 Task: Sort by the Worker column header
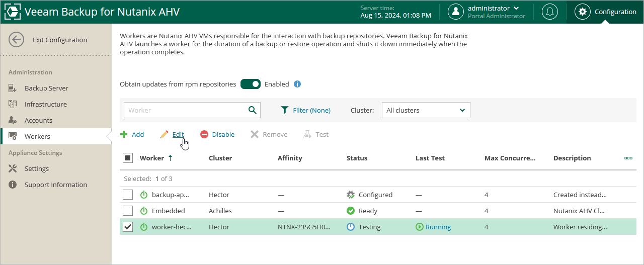pos(152,158)
